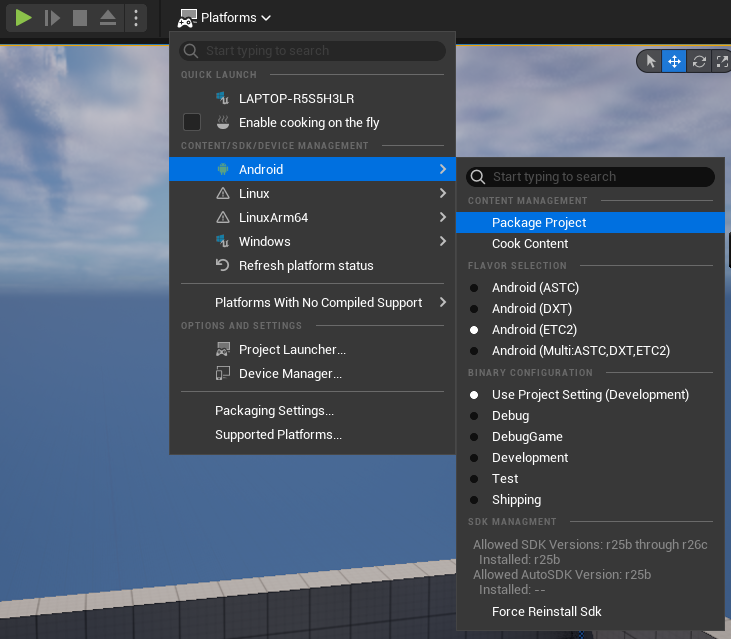Click the Stop simulation button
The height and width of the screenshot is (639, 731).
coord(80,18)
